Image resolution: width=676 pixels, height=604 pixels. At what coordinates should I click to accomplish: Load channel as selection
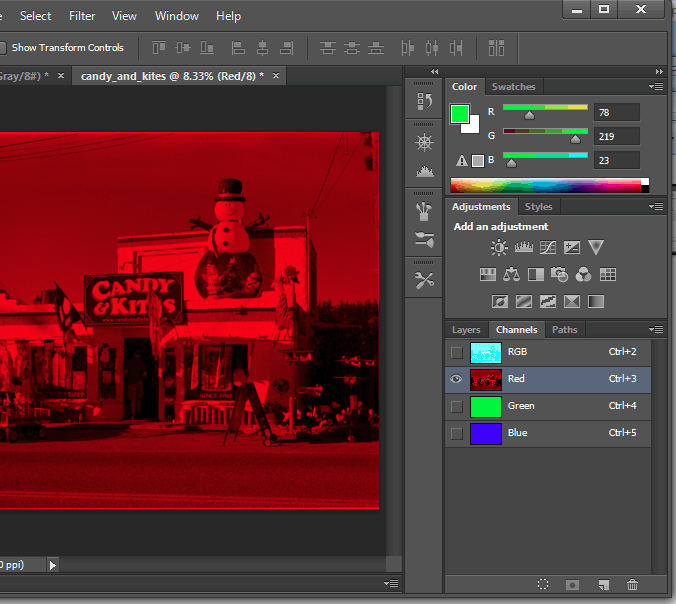[543, 585]
